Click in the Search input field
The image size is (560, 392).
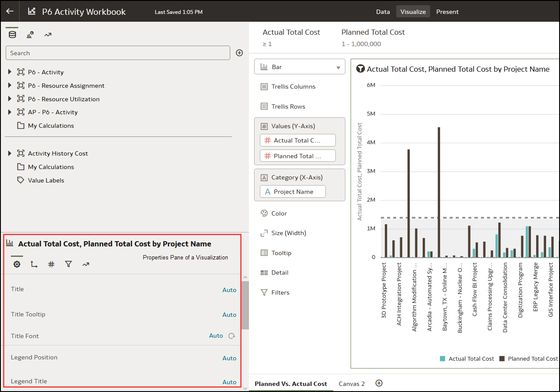pos(118,53)
